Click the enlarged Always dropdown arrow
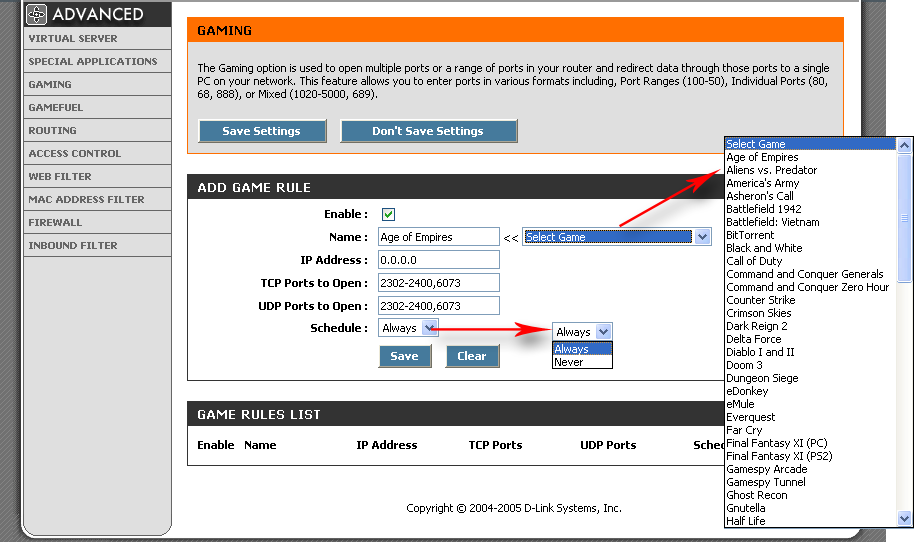Screen dimensions: 923x542 click(603, 332)
